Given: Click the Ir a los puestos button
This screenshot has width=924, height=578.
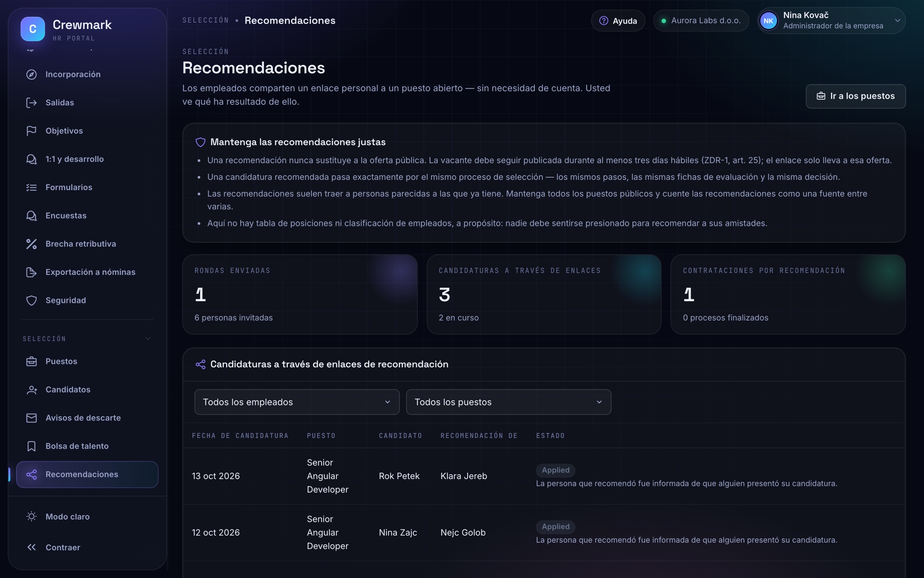Looking at the screenshot, I should pyautogui.click(x=855, y=96).
